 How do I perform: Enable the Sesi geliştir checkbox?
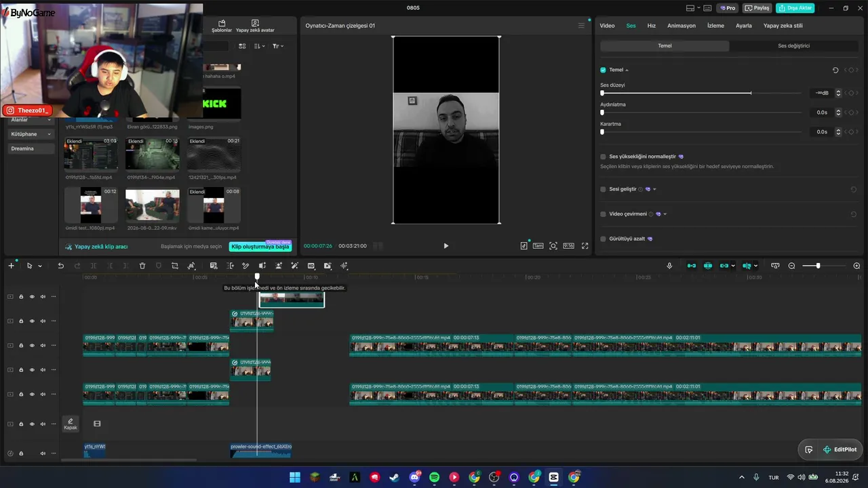pyautogui.click(x=603, y=189)
